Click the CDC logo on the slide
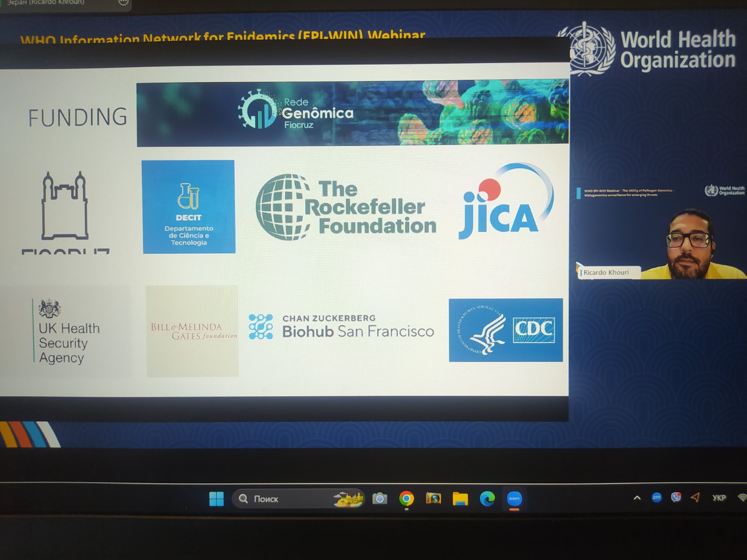Screen dimensions: 747x560 point(506,330)
